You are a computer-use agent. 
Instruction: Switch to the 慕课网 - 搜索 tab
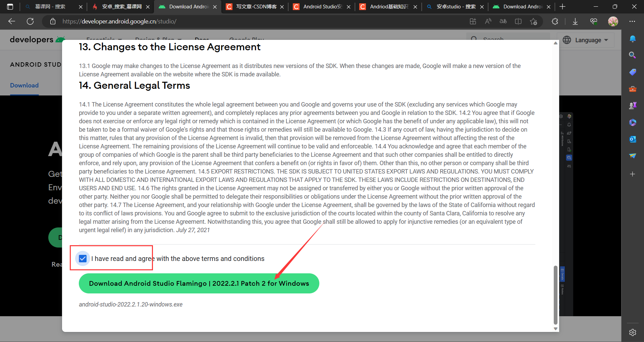coord(50,7)
